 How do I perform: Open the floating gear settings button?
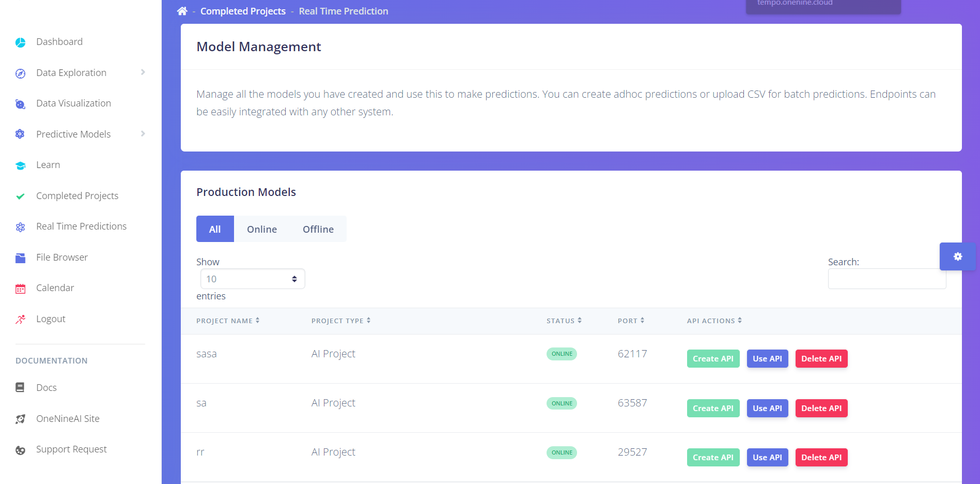[958, 256]
